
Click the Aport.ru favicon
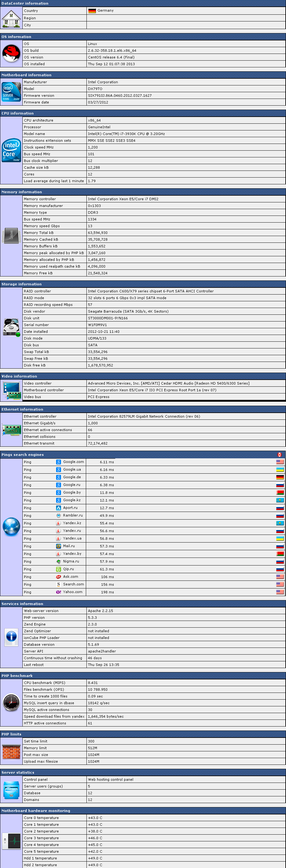(x=58, y=508)
